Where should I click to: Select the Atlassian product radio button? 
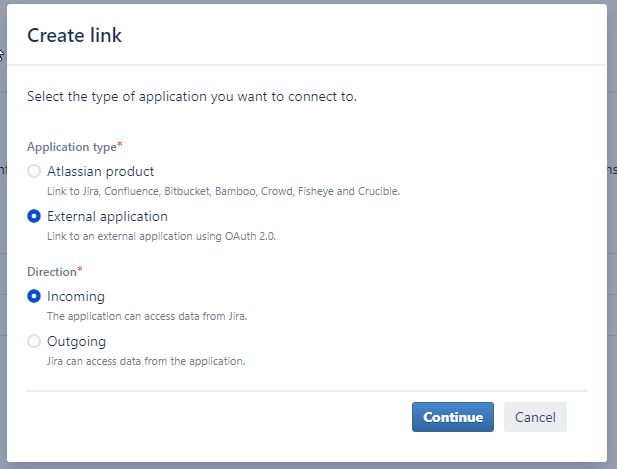[34, 171]
